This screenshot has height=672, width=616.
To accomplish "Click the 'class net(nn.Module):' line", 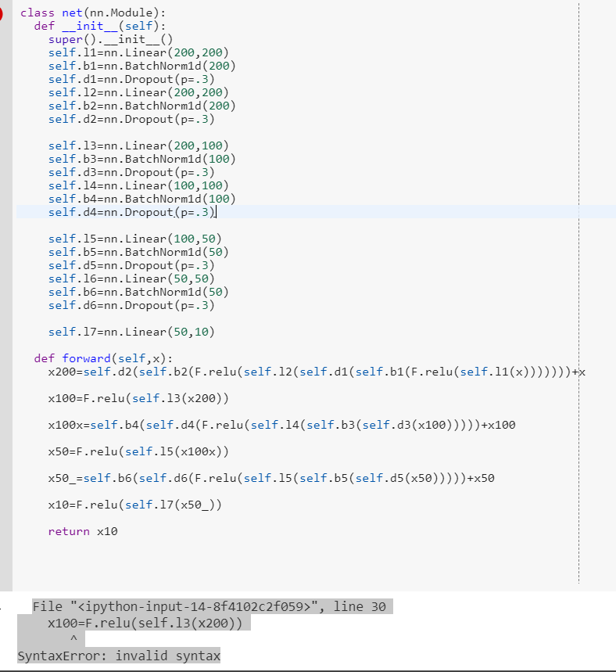I will [93, 13].
